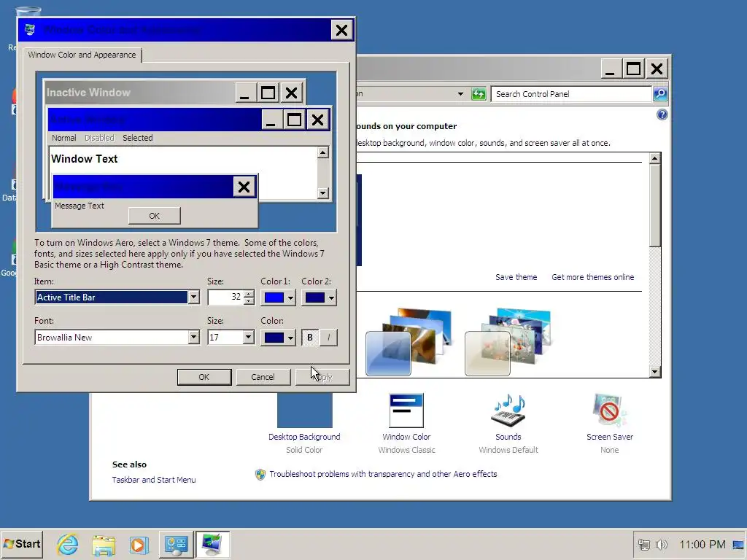Open the font Color swatch picker
Screen dimensions: 747x560
[x=278, y=338]
